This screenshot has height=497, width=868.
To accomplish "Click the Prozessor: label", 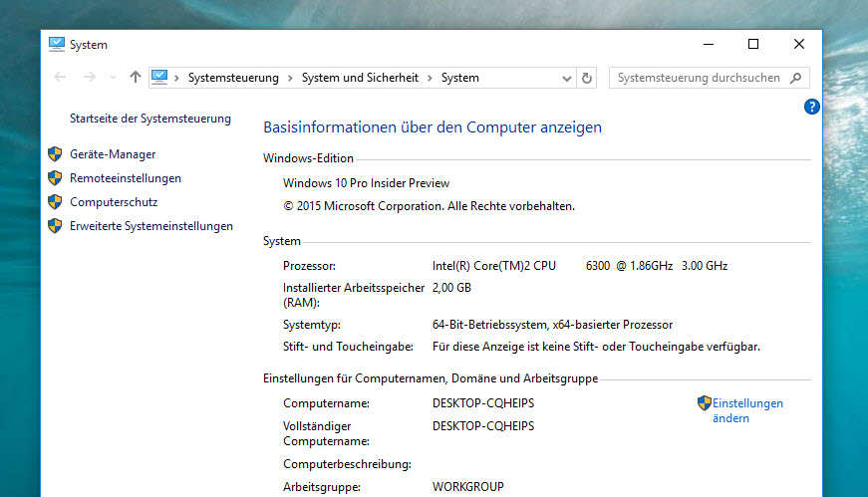I will pyautogui.click(x=310, y=266).
